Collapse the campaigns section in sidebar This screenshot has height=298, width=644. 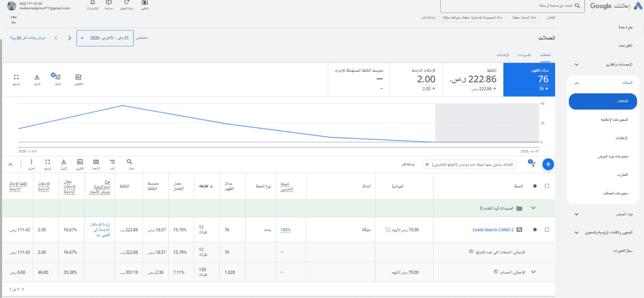(576, 83)
